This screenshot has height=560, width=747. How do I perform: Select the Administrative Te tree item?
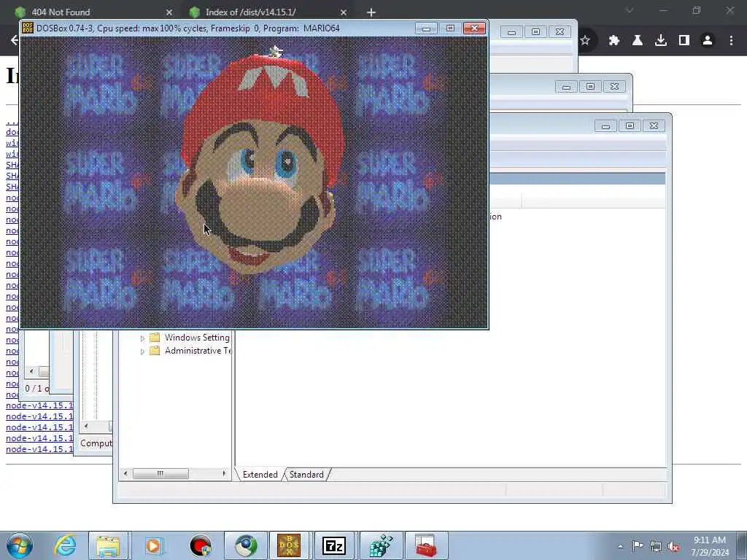pyautogui.click(x=198, y=351)
